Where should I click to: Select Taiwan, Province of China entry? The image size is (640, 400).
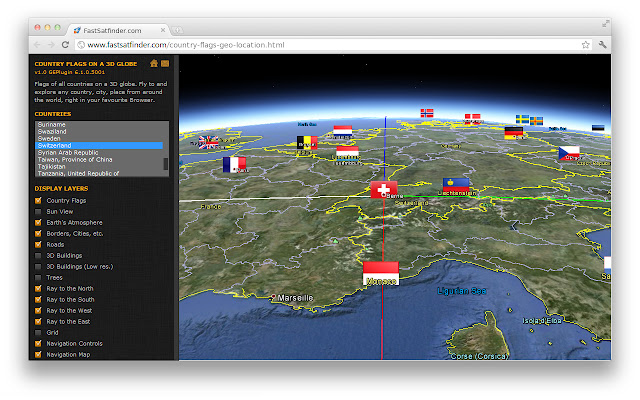click(99, 159)
